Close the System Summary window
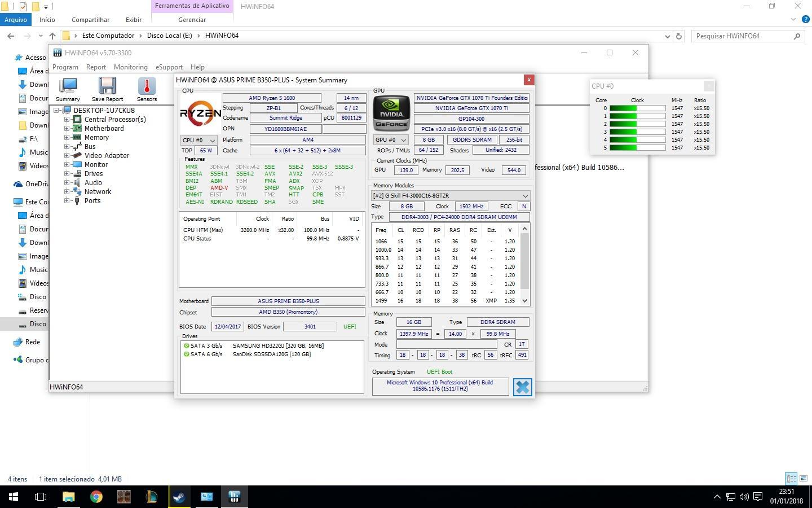This screenshot has width=812, height=508. coord(528,80)
